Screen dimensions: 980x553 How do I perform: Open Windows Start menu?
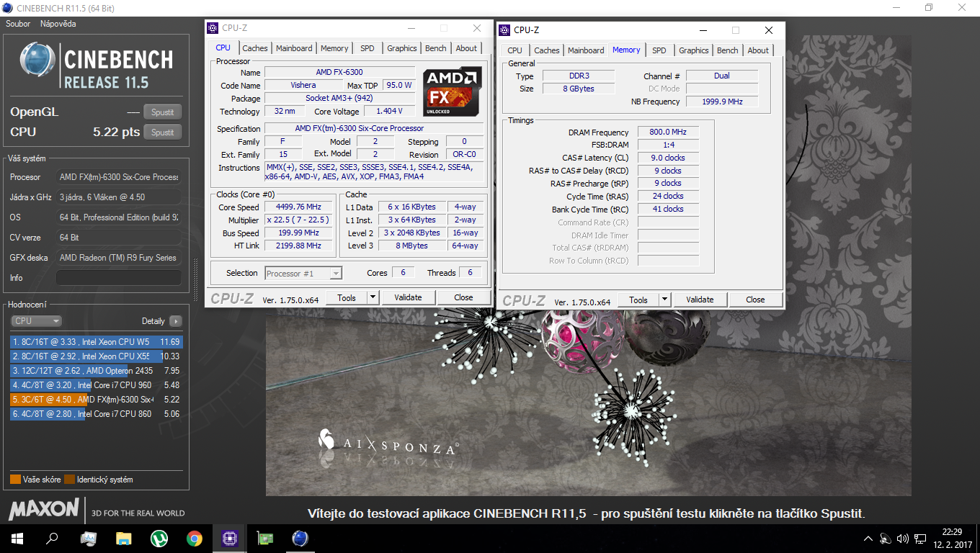(17, 538)
